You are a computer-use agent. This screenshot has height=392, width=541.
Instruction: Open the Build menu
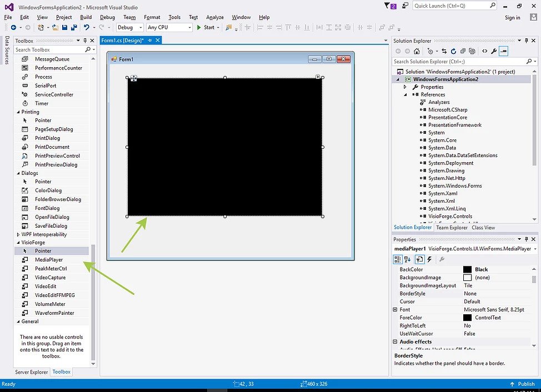click(86, 17)
